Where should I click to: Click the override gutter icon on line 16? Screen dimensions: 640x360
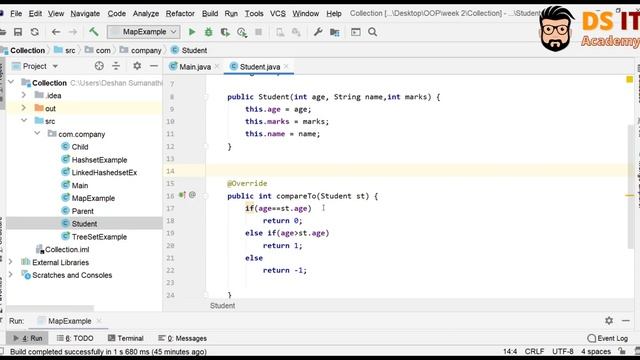click(x=182, y=195)
